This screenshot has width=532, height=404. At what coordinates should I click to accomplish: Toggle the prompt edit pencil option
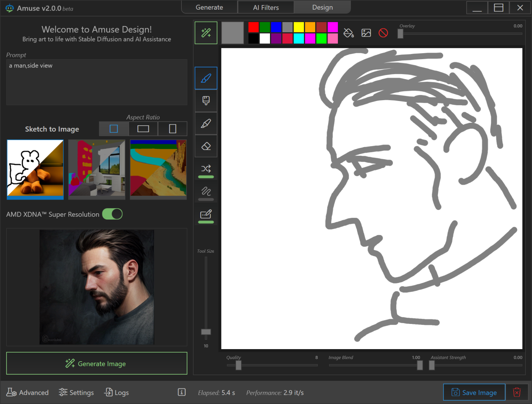(x=206, y=215)
